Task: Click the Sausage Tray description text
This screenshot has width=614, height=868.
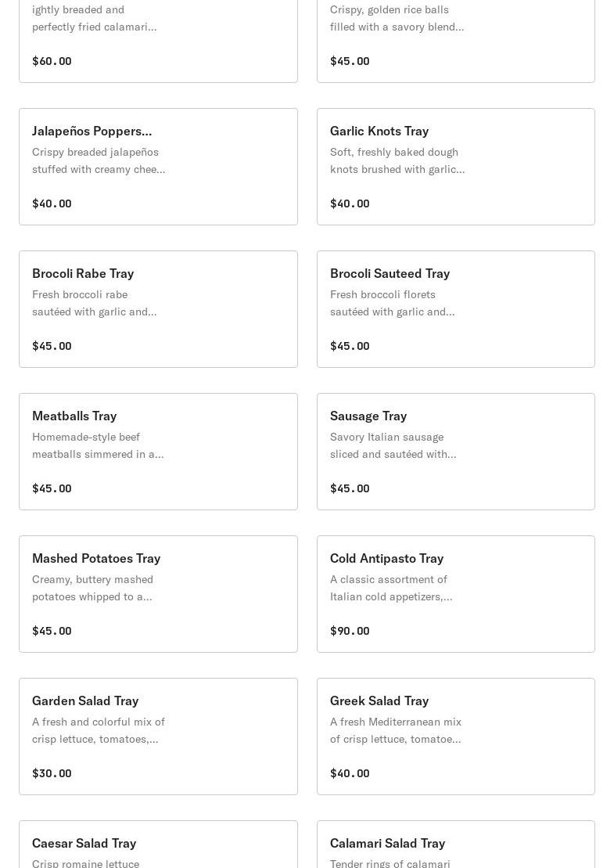Action: click(393, 445)
